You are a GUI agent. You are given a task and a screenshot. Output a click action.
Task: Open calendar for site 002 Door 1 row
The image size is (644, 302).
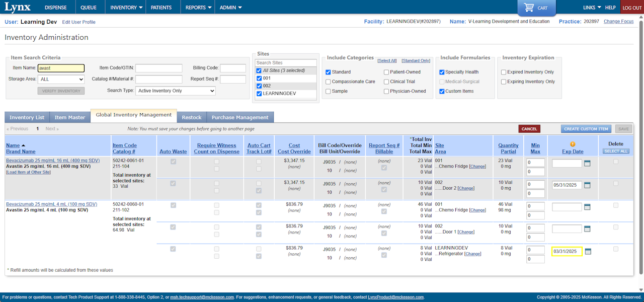pyautogui.click(x=587, y=229)
